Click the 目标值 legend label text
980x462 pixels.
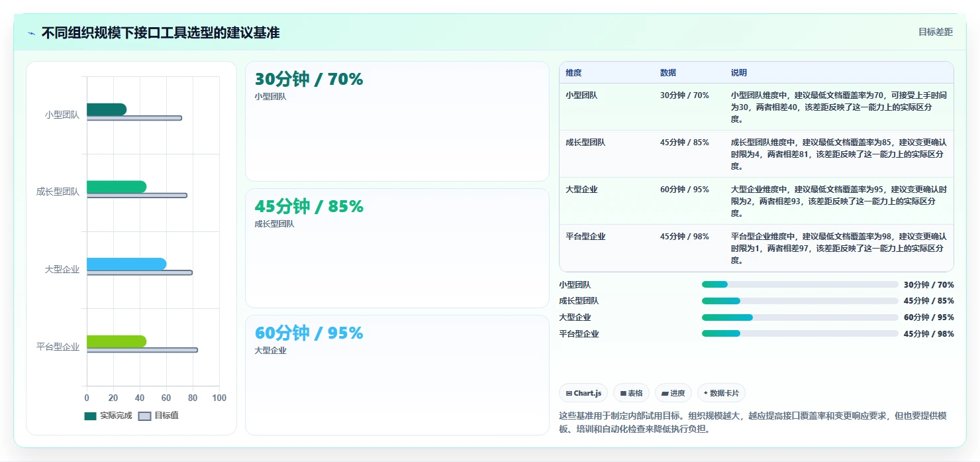pyautogui.click(x=166, y=416)
